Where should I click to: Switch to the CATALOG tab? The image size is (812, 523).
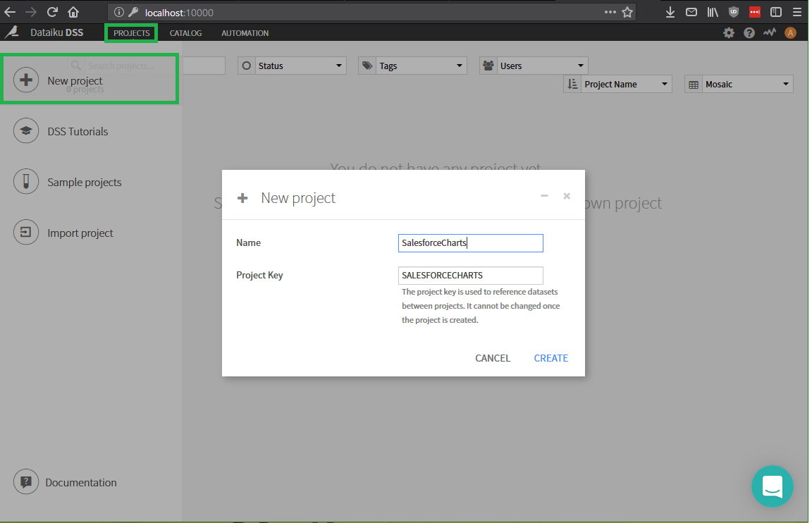pyautogui.click(x=185, y=32)
